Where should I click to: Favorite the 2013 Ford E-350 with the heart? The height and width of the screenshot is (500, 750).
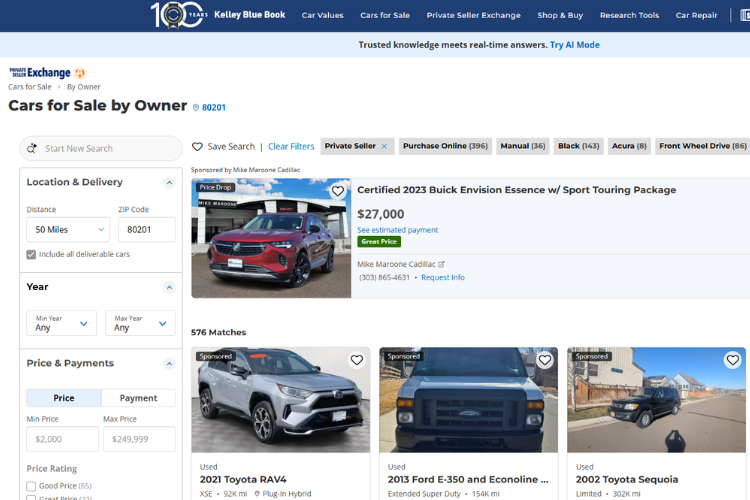click(x=545, y=360)
